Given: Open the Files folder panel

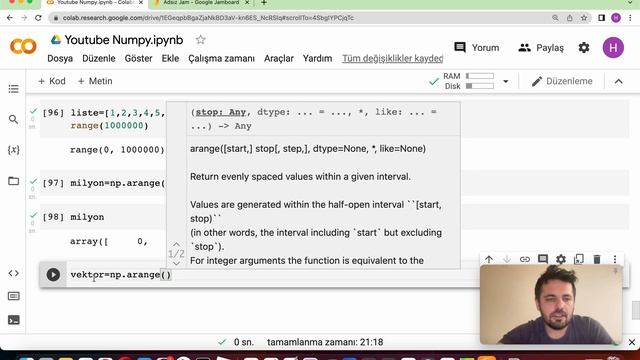Looking at the screenshot, I should click(x=13, y=181).
